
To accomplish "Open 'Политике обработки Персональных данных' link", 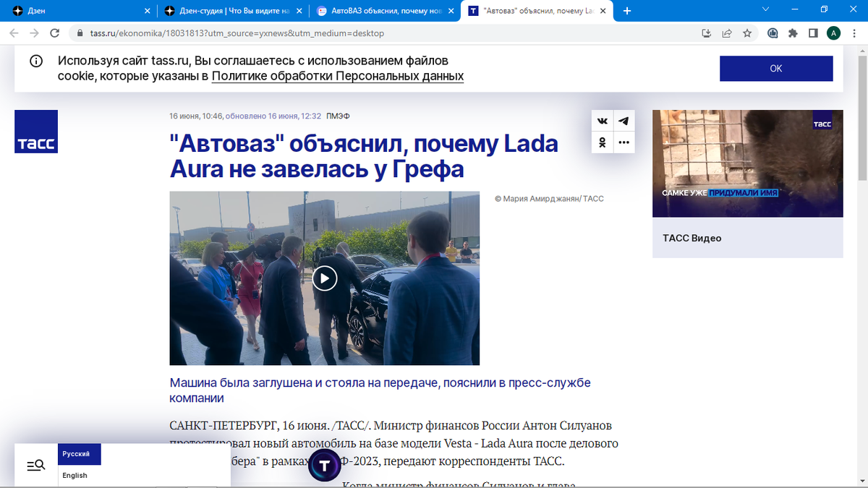I will point(338,76).
